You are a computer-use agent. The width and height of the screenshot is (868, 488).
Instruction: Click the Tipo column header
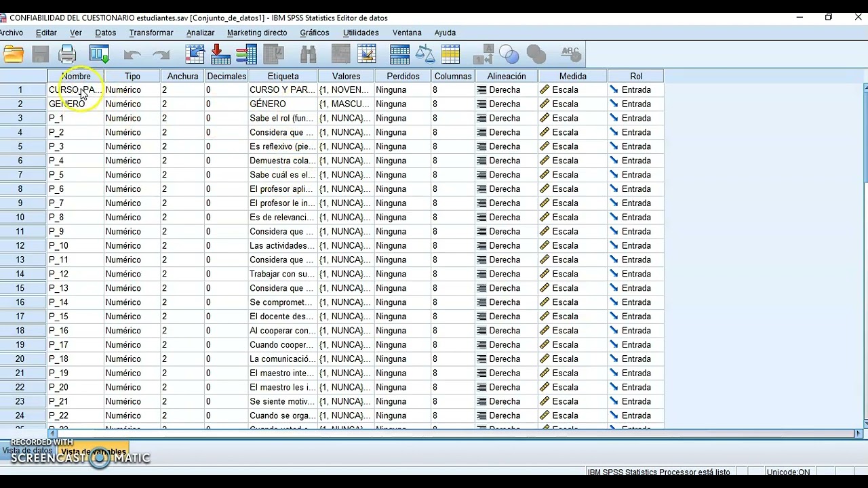(x=132, y=76)
